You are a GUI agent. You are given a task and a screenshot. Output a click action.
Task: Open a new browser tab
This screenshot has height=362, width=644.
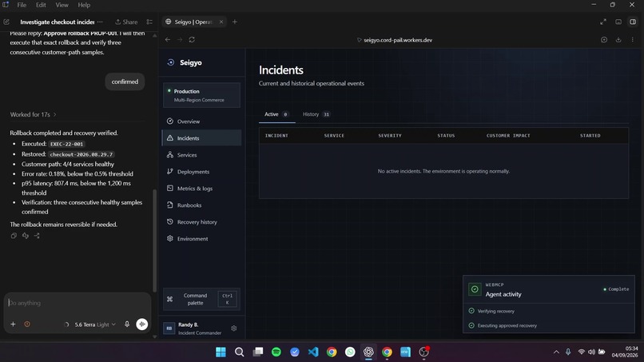click(235, 22)
